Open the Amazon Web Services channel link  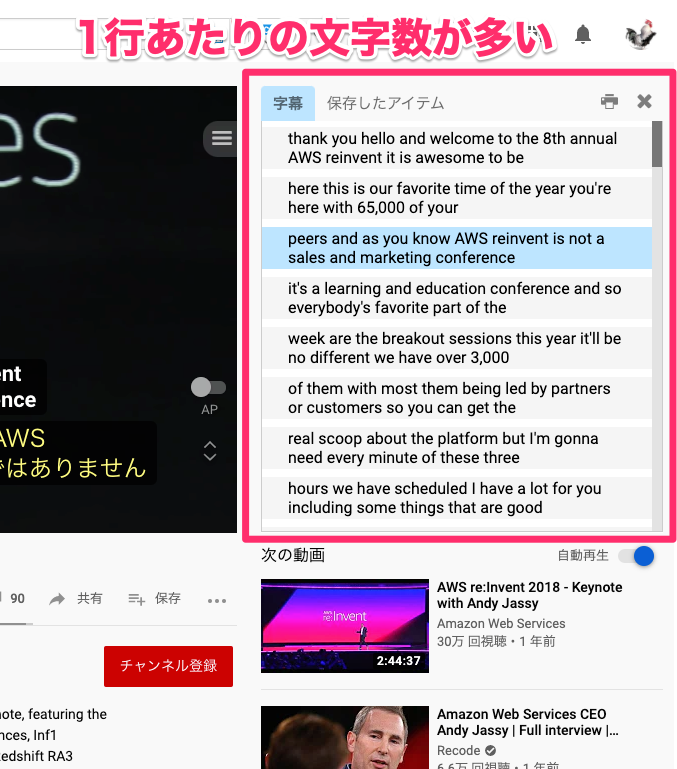pyautogui.click(x=501, y=623)
